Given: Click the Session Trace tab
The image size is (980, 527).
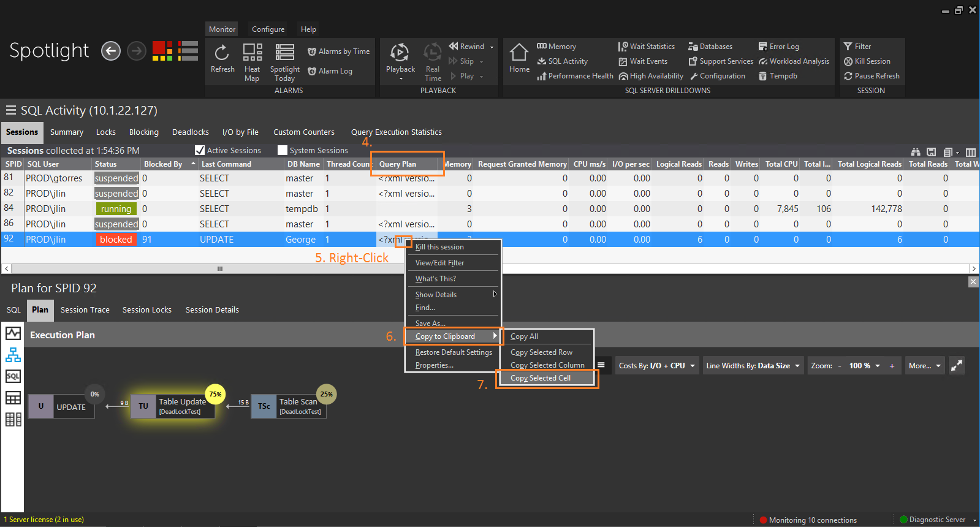Looking at the screenshot, I should (85, 310).
